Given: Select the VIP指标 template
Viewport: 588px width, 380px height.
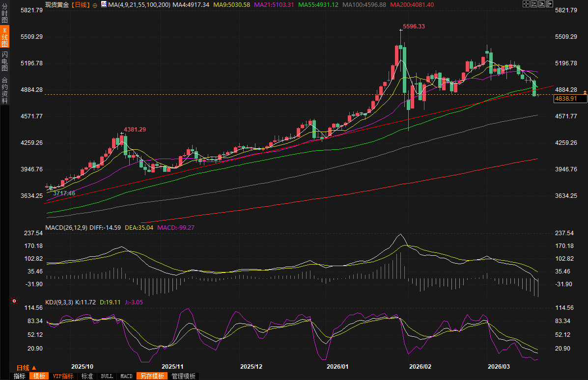Looking at the screenshot, I should tap(63, 376).
